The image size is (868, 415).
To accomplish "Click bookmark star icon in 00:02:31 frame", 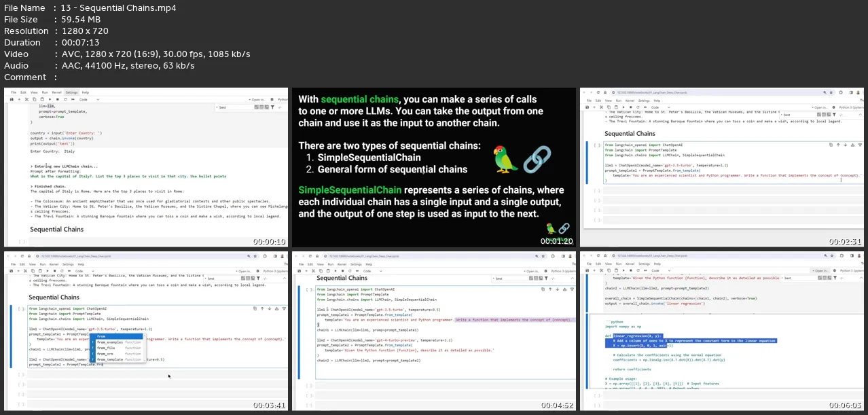I will click(831, 92).
